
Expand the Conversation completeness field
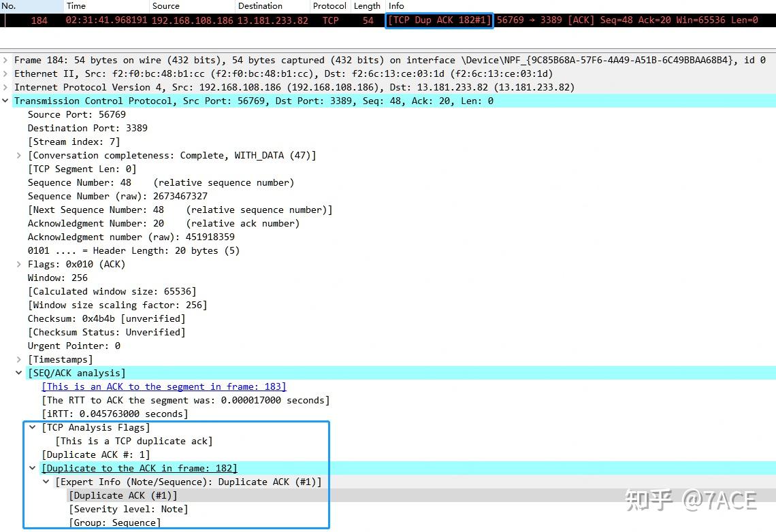coord(19,155)
